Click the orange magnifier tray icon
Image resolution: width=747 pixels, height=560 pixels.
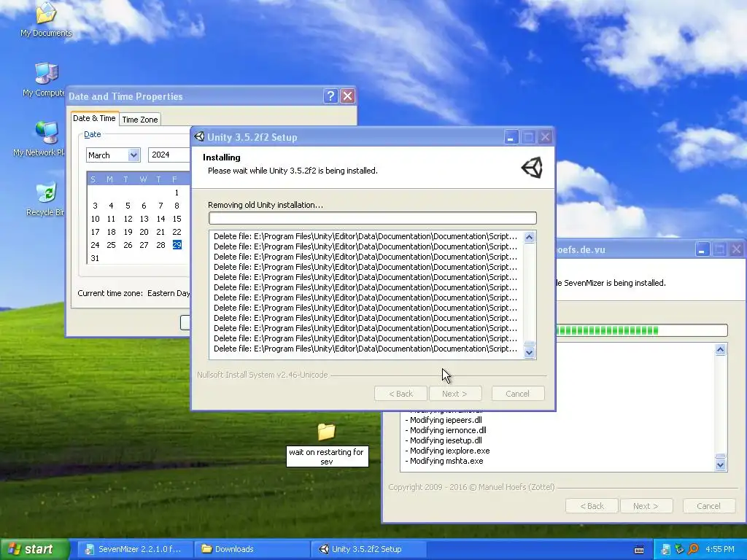[x=693, y=550]
